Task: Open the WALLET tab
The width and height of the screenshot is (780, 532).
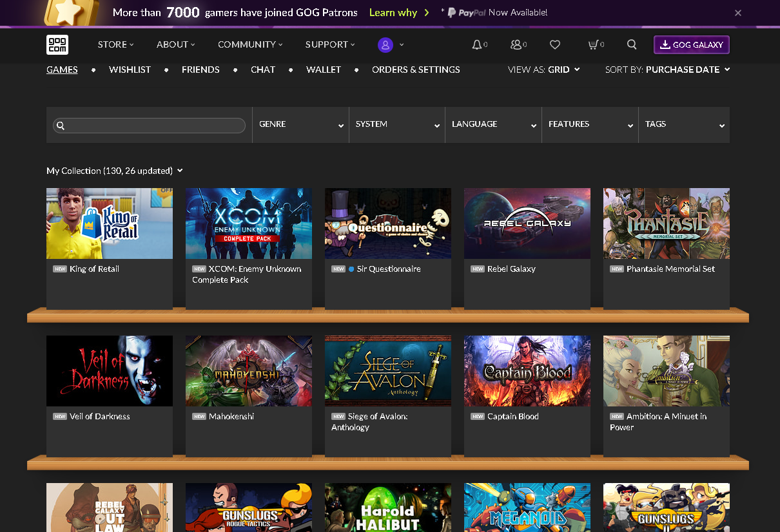Action: 324,70
